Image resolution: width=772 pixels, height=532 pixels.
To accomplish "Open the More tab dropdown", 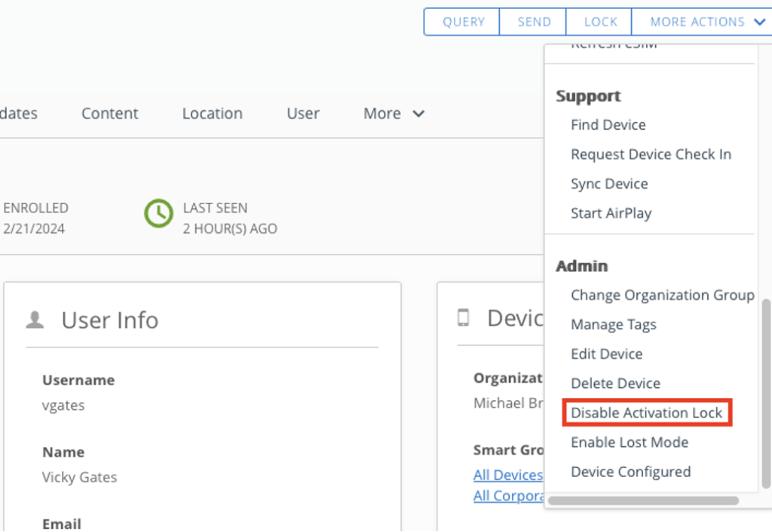I will pyautogui.click(x=394, y=114).
